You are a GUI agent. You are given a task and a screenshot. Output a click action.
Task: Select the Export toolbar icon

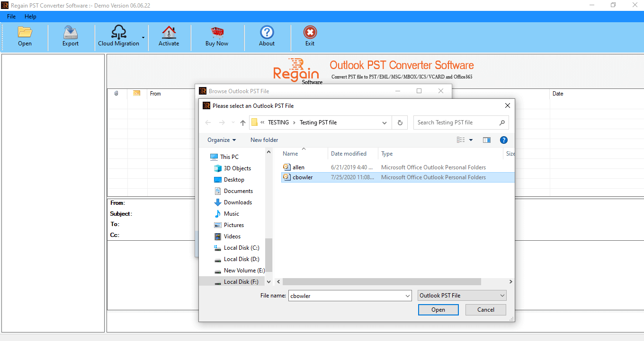coord(70,37)
